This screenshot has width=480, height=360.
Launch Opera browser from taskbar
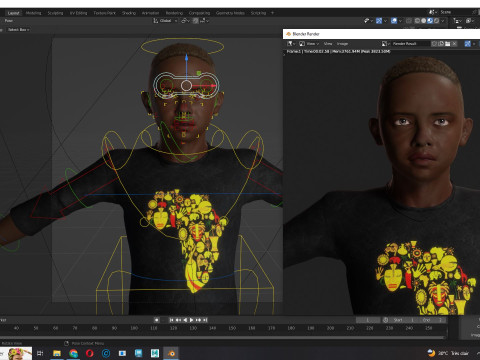tap(90, 353)
